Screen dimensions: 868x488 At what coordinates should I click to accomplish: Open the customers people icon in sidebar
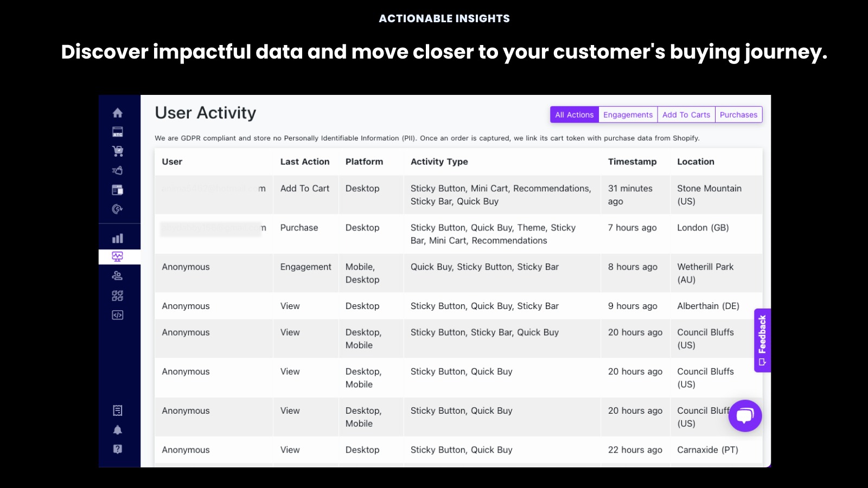click(x=117, y=275)
